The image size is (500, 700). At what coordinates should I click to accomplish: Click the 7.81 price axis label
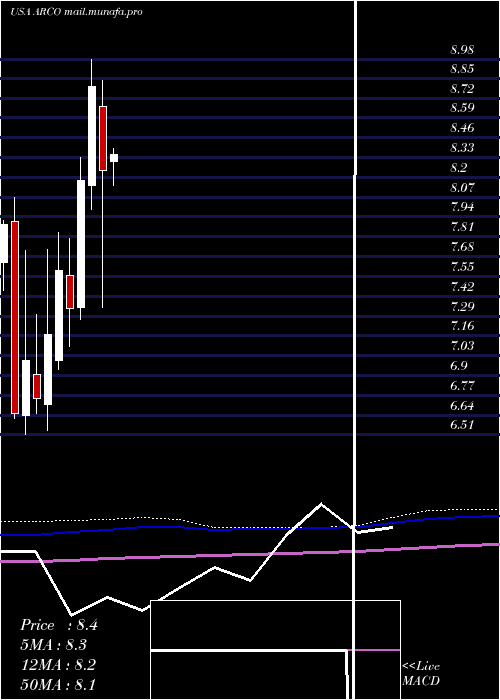[x=462, y=227]
